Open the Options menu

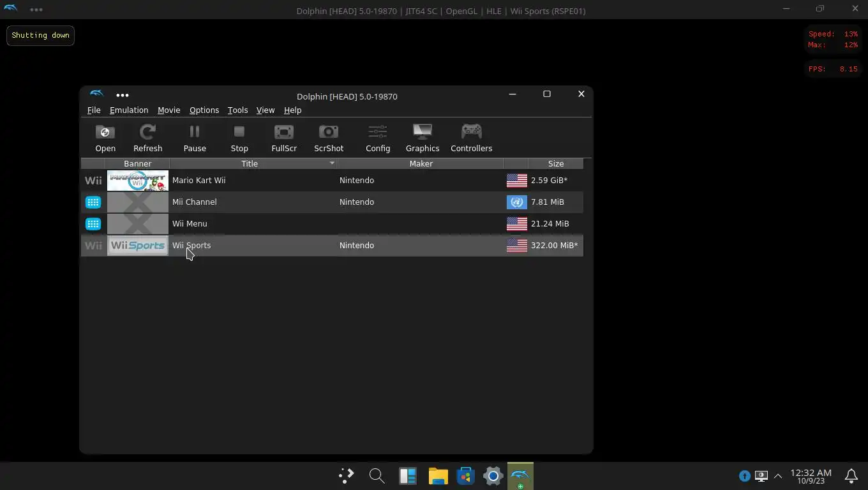204,110
